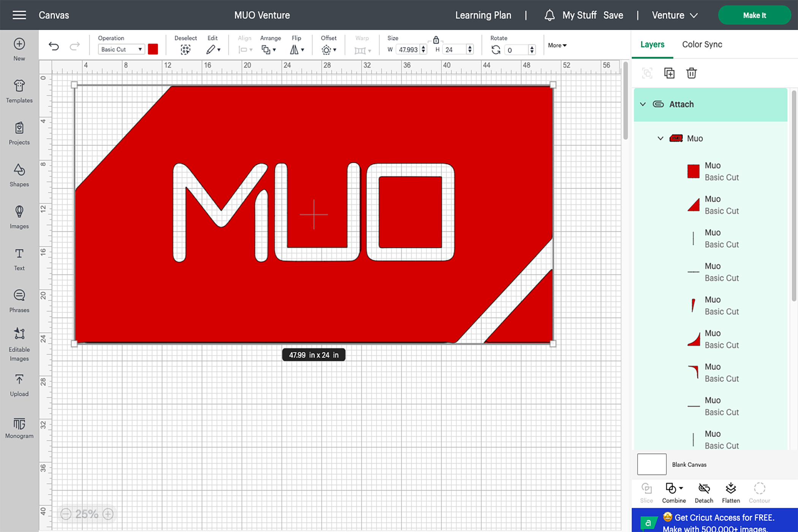Open the hamburger menu

tap(19, 15)
